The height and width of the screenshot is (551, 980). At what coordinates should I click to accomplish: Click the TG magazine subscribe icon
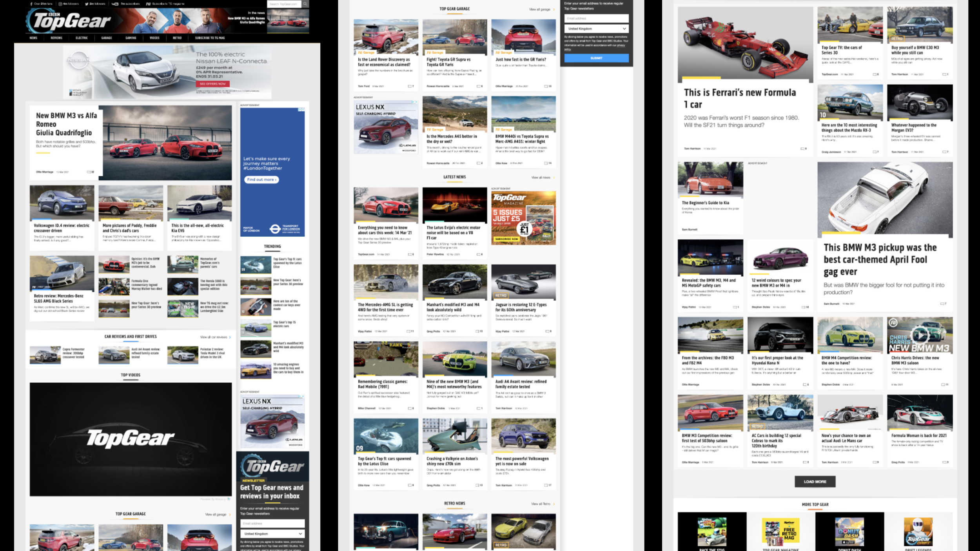148,4
